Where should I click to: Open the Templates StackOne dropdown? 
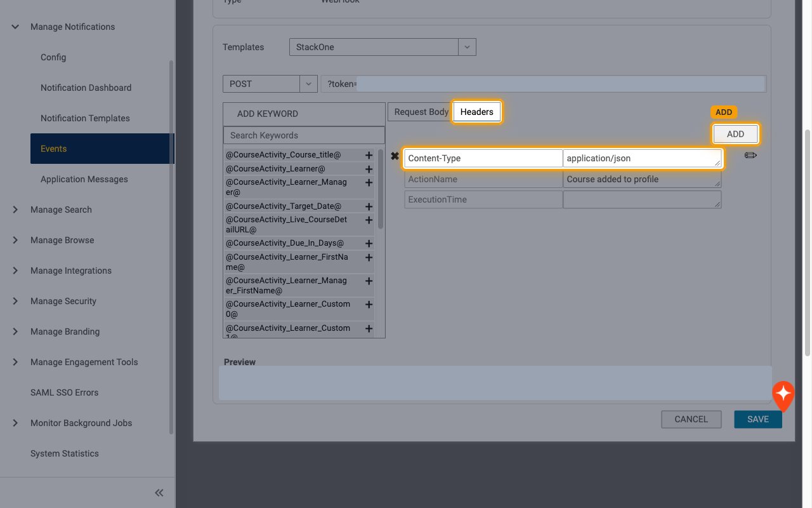point(467,47)
